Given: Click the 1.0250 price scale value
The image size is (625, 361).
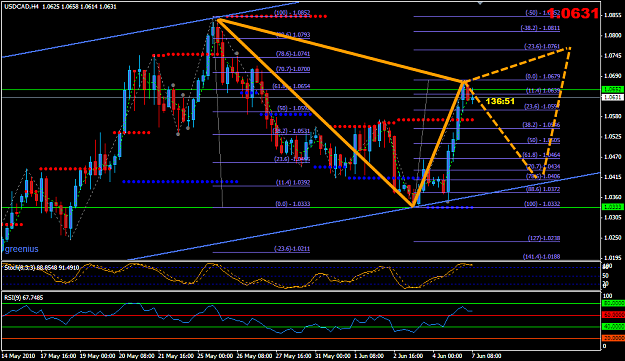Looking at the screenshot, I should pos(613,238).
